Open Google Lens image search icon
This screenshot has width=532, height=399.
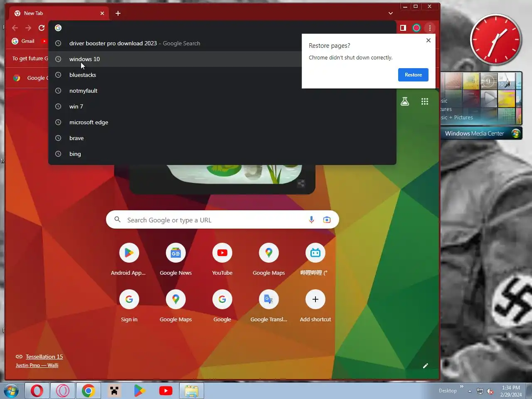click(x=327, y=220)
